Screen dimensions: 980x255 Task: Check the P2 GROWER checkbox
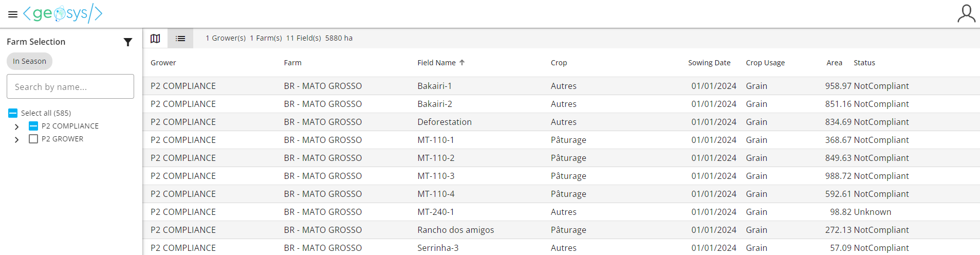click(x=33, y=139)
